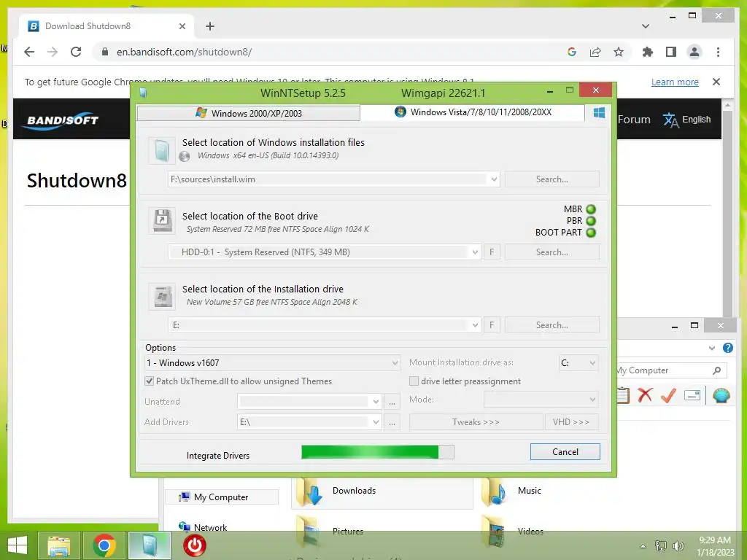Open the Installation drive E: dropdown
Image resolution: width=747 pixels, height=560 pixels.
click(x=475, y=325)
